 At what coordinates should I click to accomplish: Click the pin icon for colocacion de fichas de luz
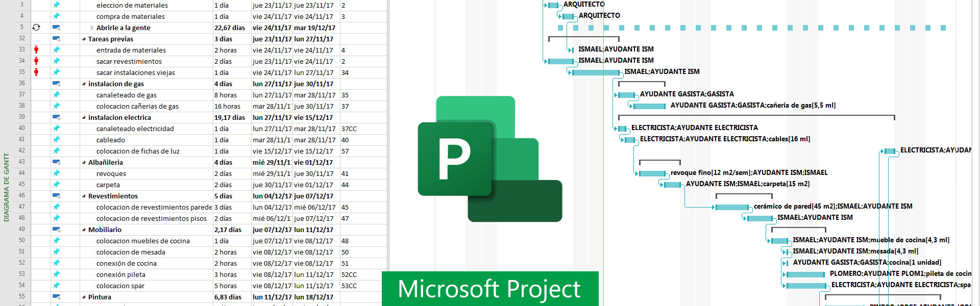(x=57, y=151)
